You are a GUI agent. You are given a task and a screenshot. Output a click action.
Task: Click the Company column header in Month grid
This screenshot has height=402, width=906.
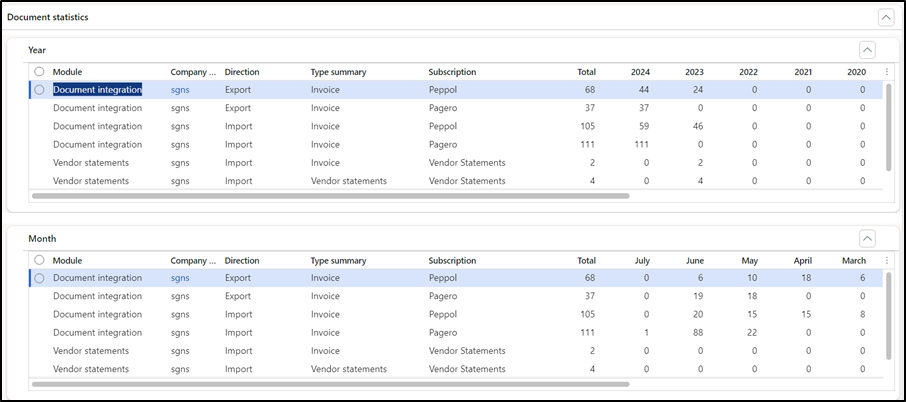pos(193,260)
